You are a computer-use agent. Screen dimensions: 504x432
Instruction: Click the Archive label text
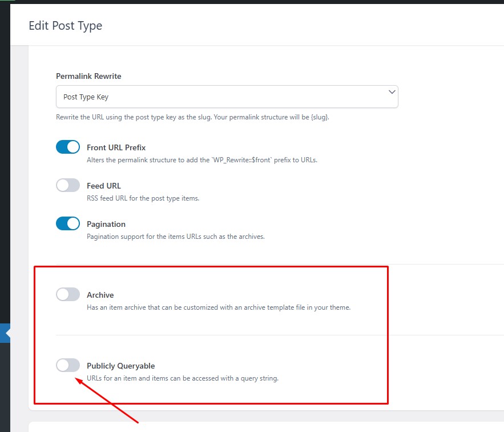click(x=100, y=295)
